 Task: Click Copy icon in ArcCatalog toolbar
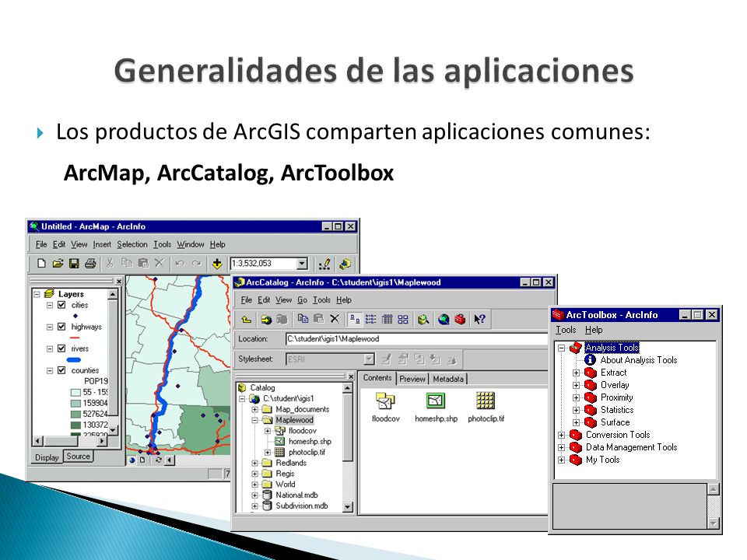coord(303,319)
